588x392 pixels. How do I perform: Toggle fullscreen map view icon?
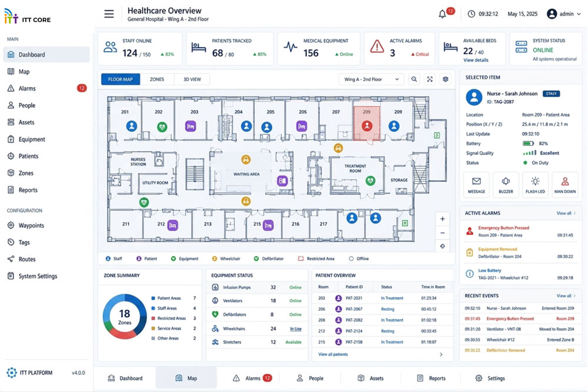click(430, 79)
